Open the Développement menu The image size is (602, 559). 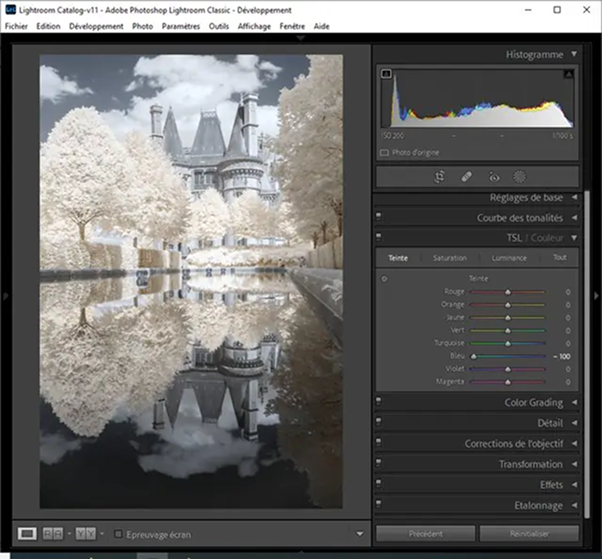pyautogui.click(x=96, y=26)
